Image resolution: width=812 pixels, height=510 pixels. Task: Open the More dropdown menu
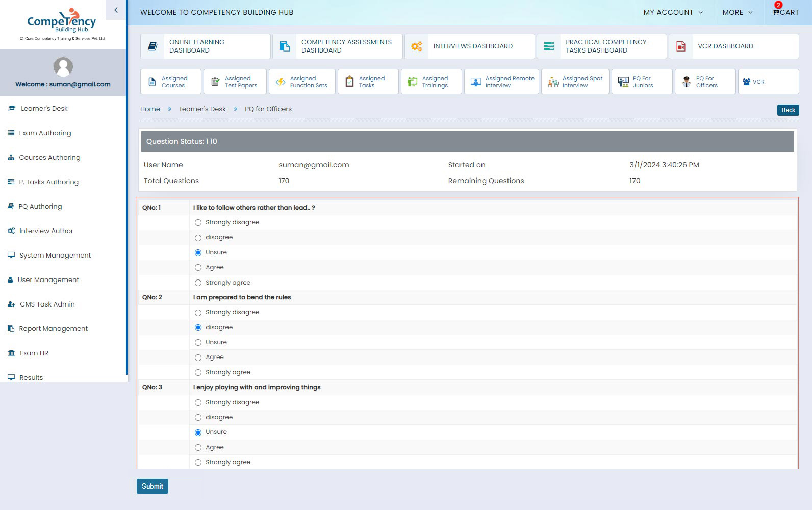coord(738,12)
